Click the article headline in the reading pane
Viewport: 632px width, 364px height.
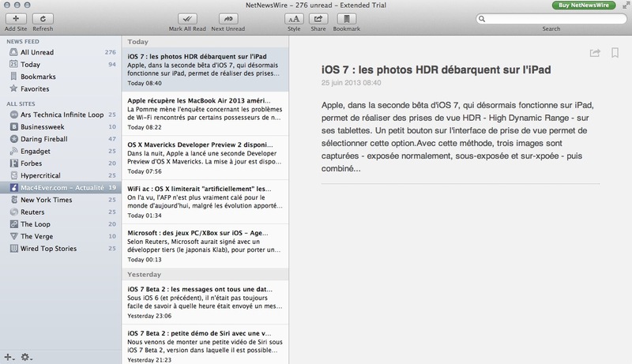tap(436, 69)
